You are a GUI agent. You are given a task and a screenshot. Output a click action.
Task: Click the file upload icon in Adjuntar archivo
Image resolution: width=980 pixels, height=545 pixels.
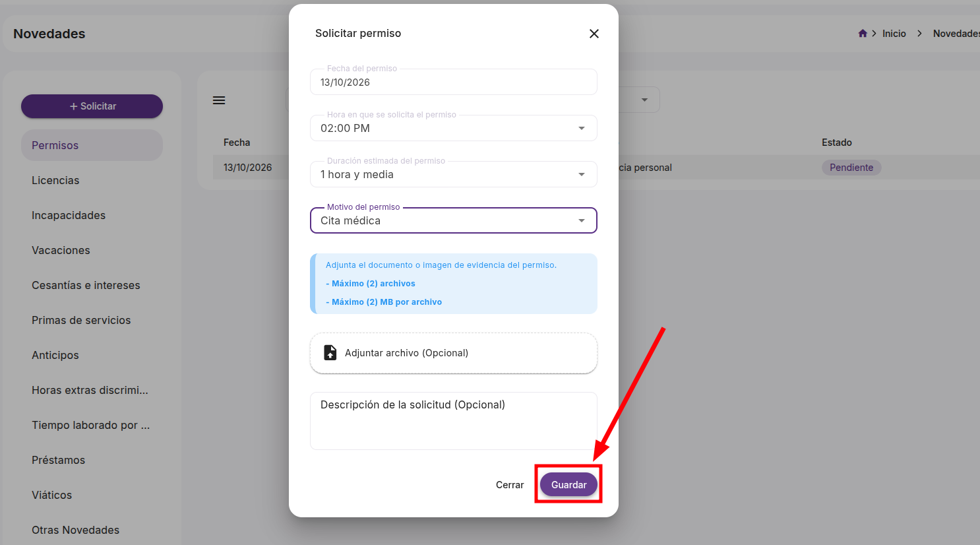[330, 353]
